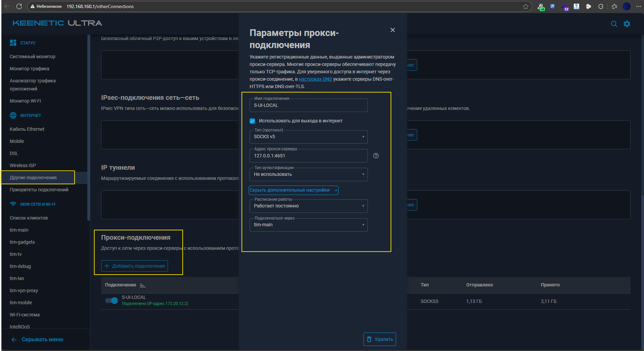The width and height of the screenshot is (644, 351).
Task: Open the Тип (протокол) SOCKS v5 dropdown
Action: [x=308, y=137]
